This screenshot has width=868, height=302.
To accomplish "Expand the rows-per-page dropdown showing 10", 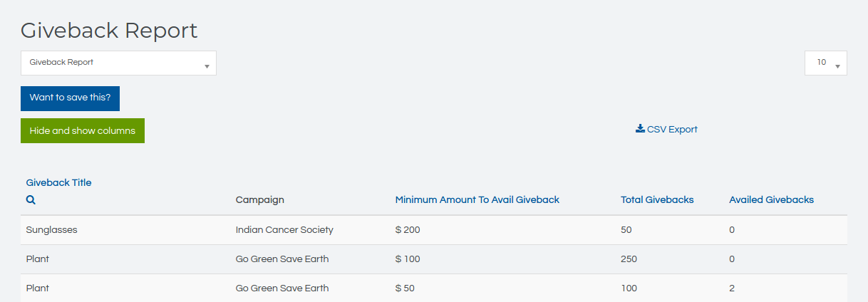I will point(825,63).
